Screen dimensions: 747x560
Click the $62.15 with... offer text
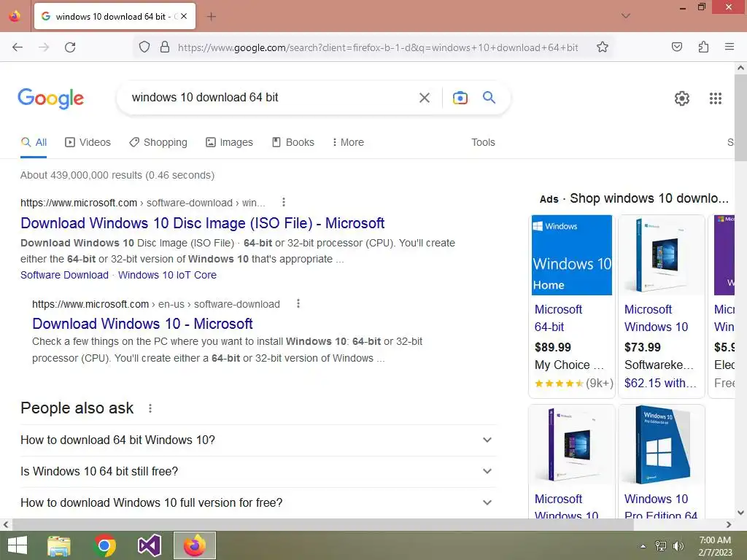click(659, 383)
